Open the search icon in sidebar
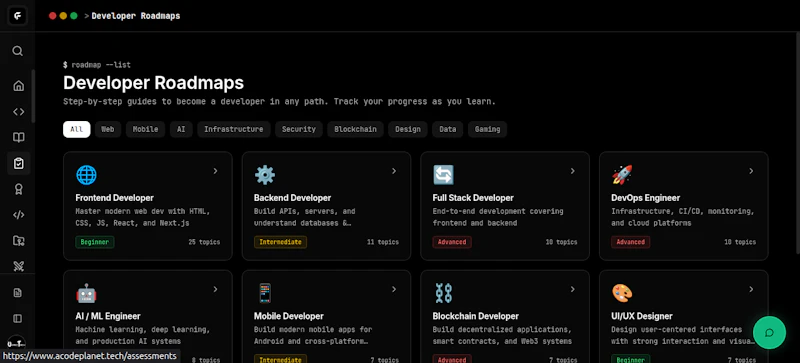 17,51
